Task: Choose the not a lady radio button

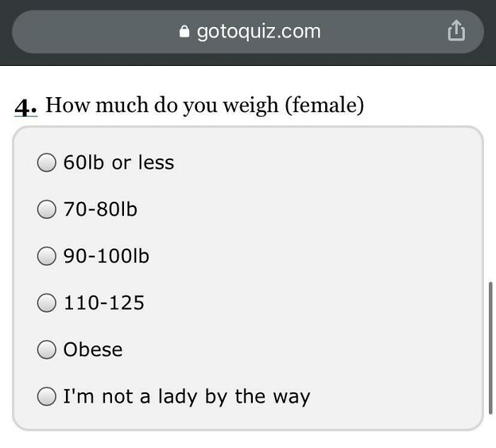Action: point(47,397)
